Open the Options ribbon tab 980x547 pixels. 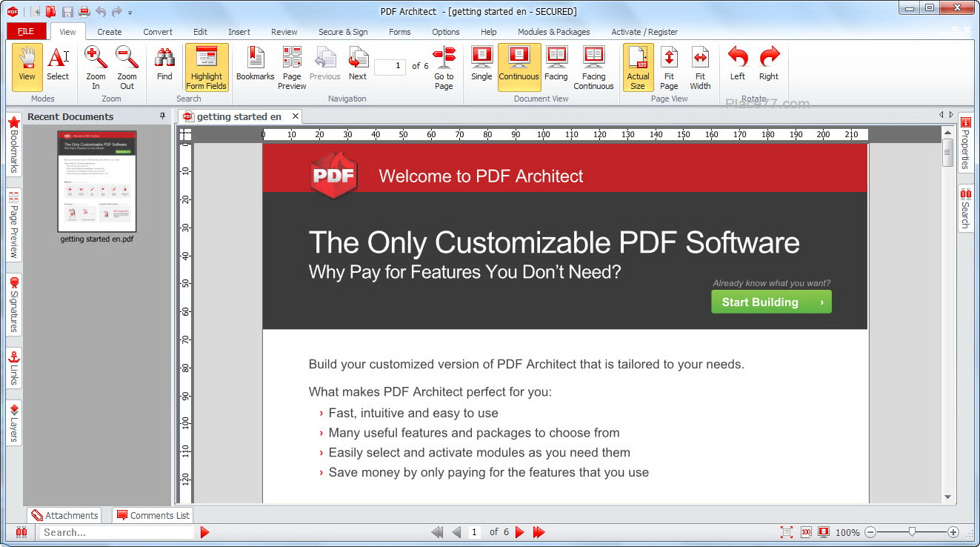point(446,32)
